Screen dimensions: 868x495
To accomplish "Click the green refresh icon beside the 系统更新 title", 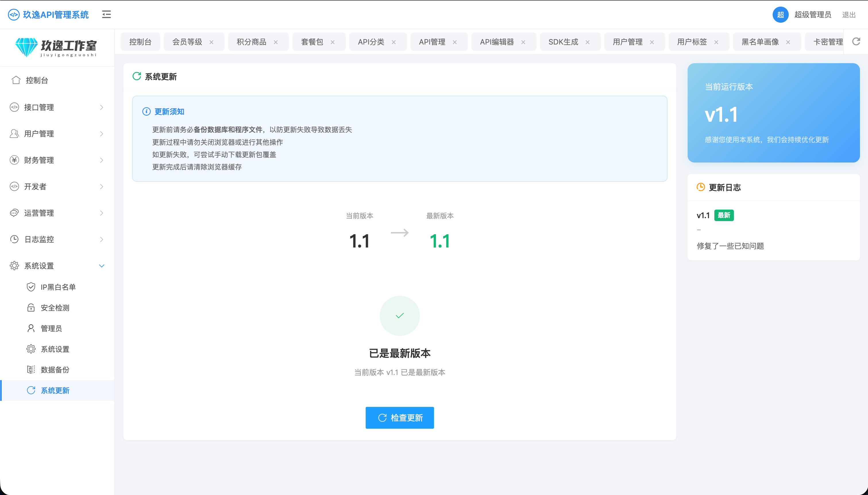I will [137, 76].
